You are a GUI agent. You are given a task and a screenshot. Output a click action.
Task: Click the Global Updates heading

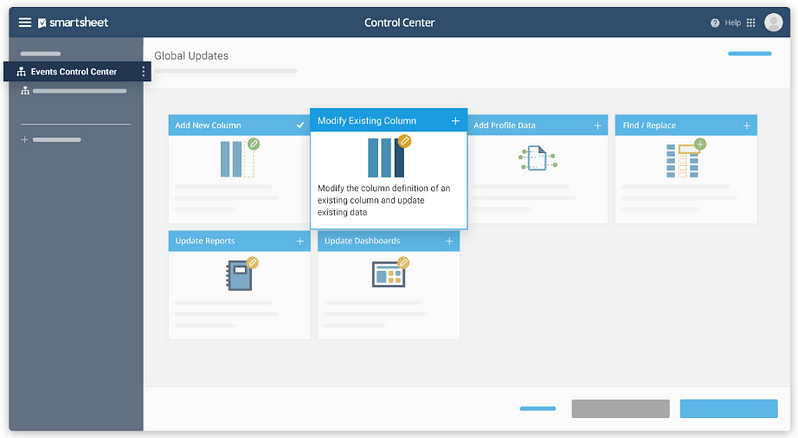[191, 56]
